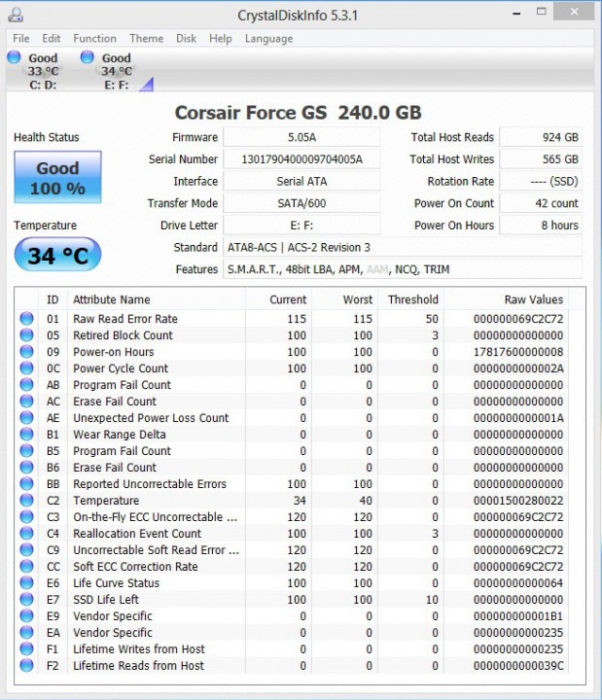Click the Threshold column header
This screenshot has height=700, width=602.
410,299
